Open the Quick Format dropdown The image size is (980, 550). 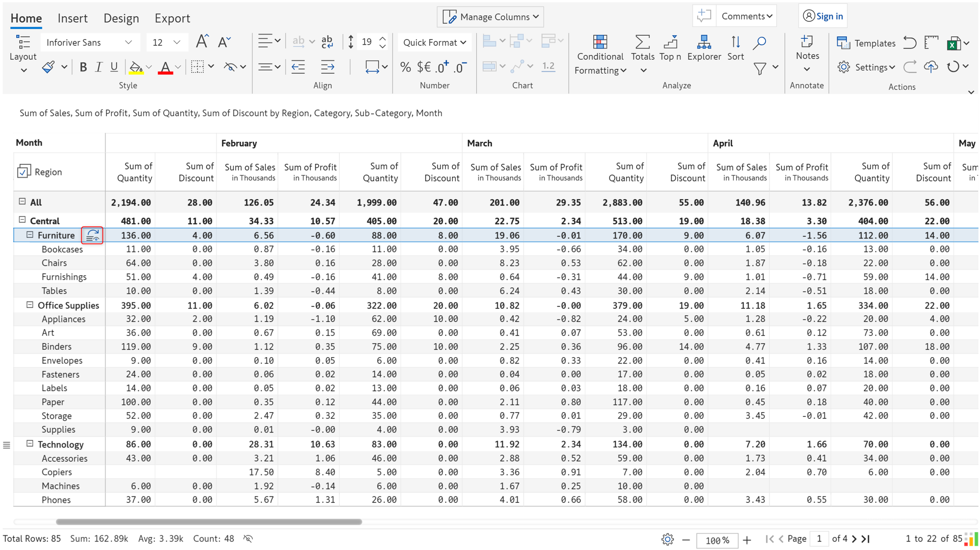(x=434, y=43)
